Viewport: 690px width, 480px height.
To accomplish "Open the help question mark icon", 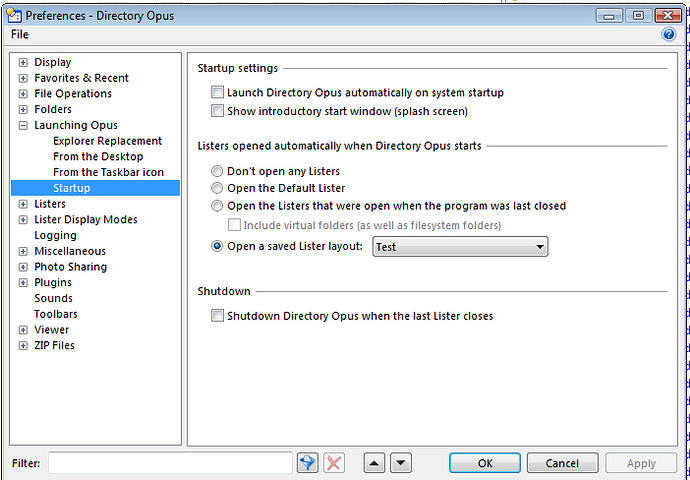I will click(668, 34).
